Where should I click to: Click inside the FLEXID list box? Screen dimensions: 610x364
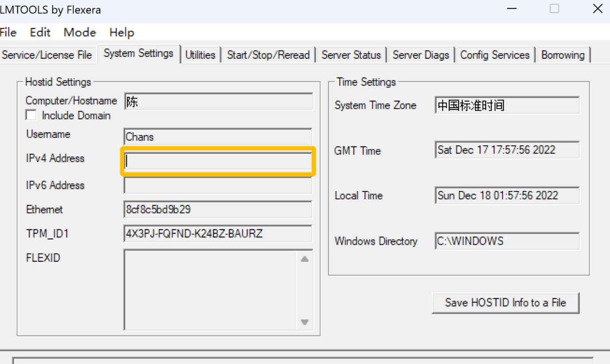coord(211,290)
